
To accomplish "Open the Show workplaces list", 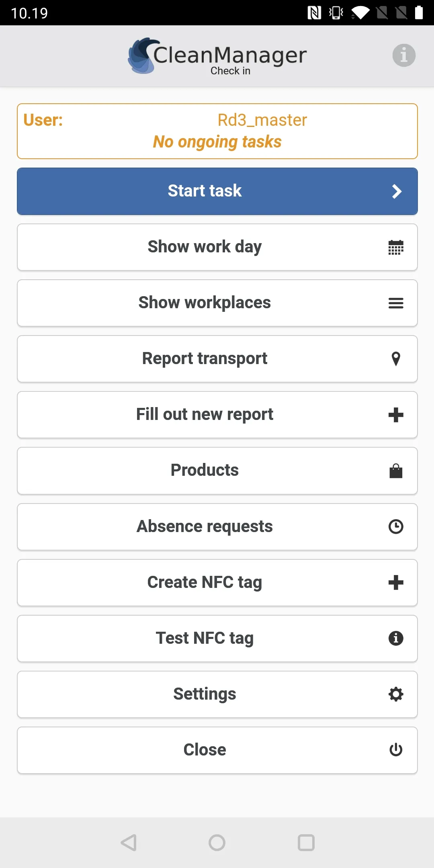I will tap(205, 303).
